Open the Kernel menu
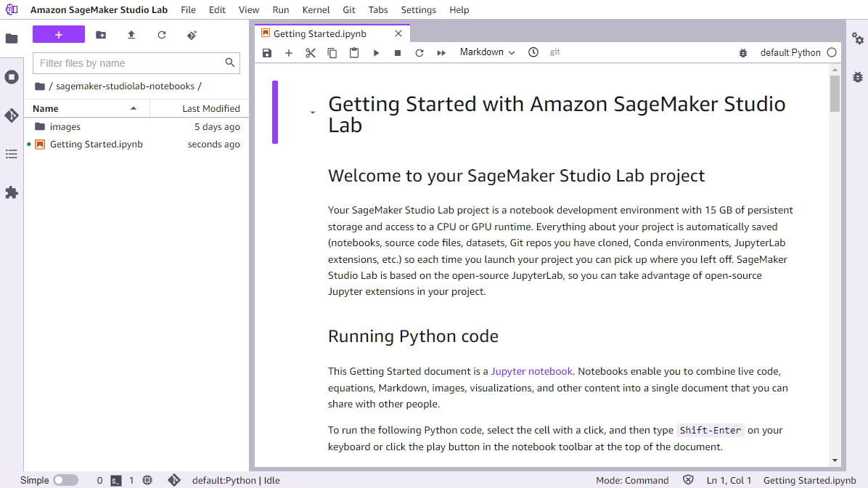Image resolution: width=868 pixels, height=488 pixels. [x=316, y=9]
